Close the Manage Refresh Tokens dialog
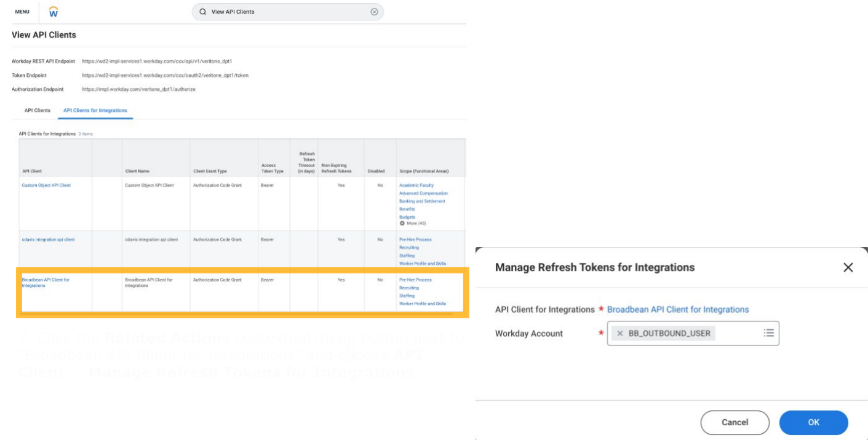This screenshot has height=440, width=868. coord(848,267)
